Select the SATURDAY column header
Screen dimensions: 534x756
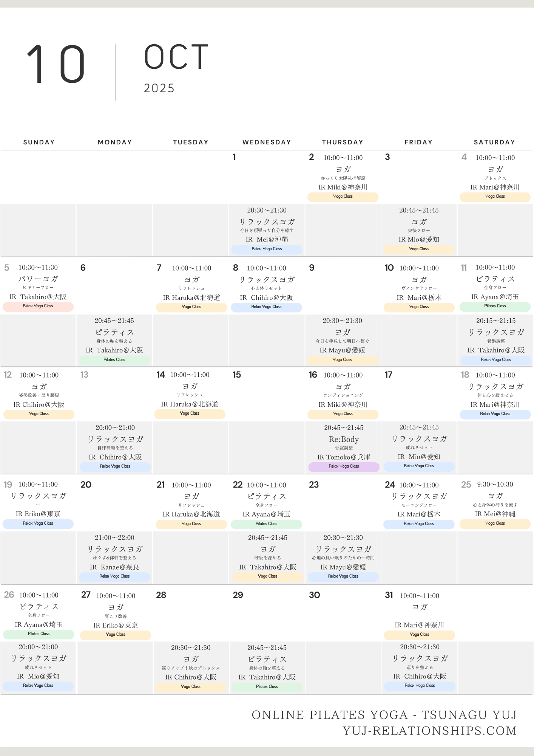494,142
